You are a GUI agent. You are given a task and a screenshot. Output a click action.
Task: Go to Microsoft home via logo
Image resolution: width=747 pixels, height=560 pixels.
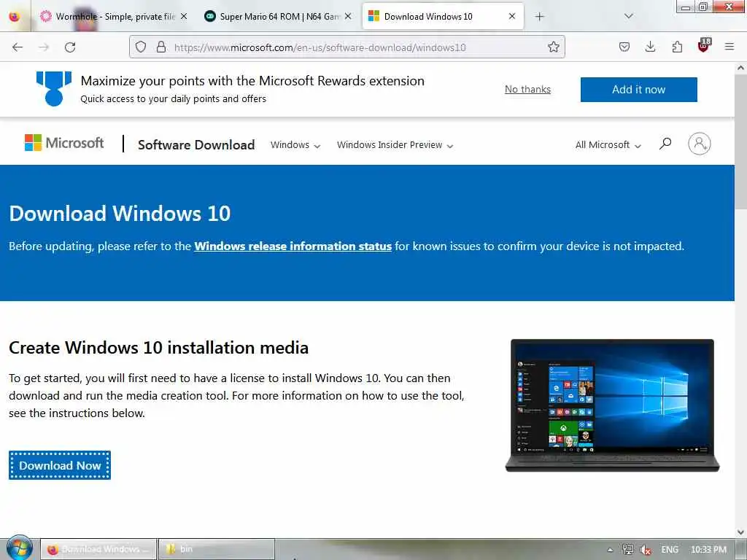[x=64, y=143]
